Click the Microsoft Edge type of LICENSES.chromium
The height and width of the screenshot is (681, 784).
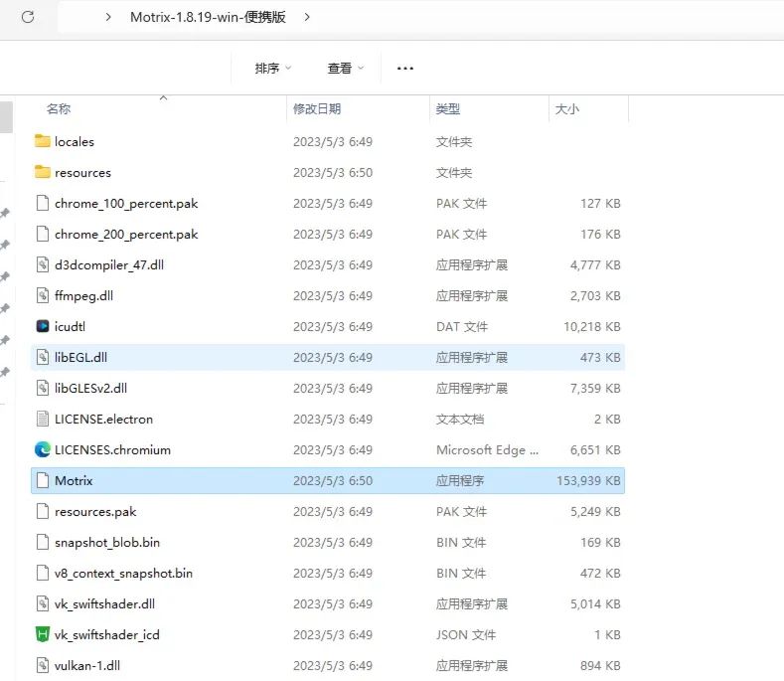pyautogui.click(x=487, y=449)
